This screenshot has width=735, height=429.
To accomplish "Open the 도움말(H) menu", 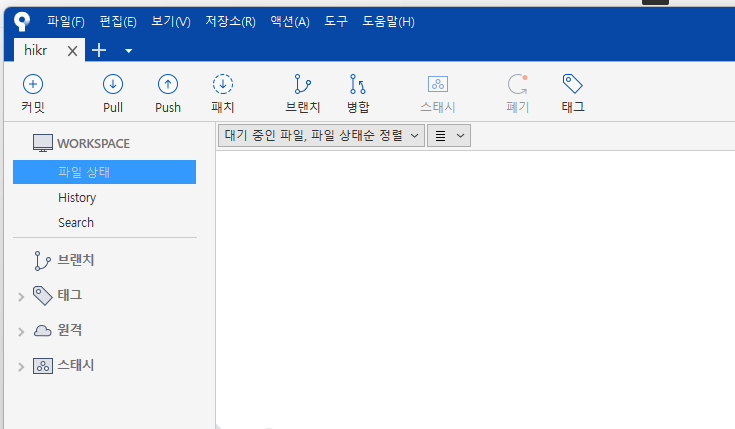I will click(388, 22).
